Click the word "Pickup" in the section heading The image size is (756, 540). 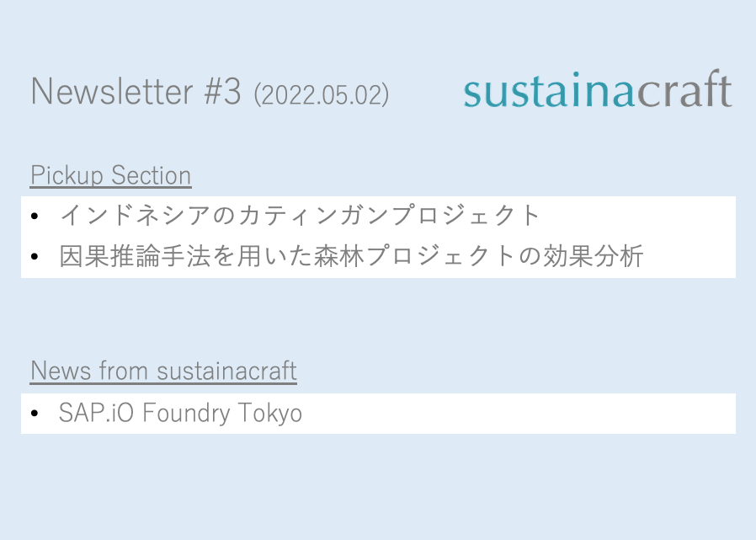(x=67, y=175)
